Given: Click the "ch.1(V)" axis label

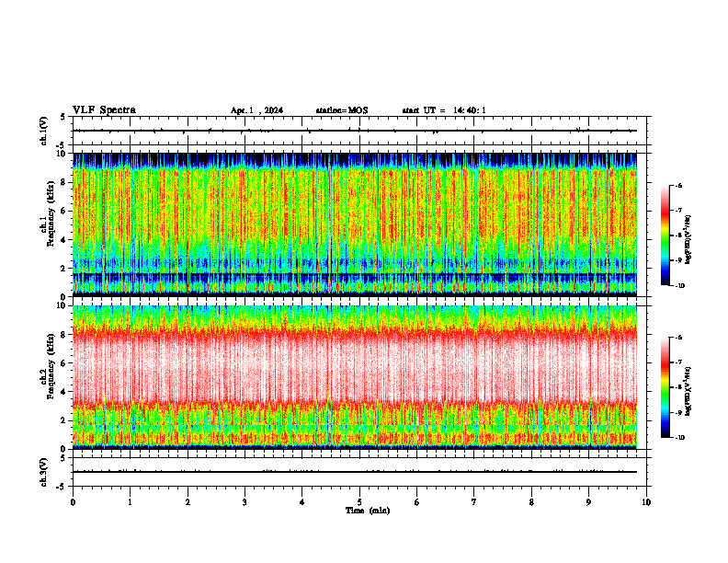Looking at the screenshot, I should point(43,131).
